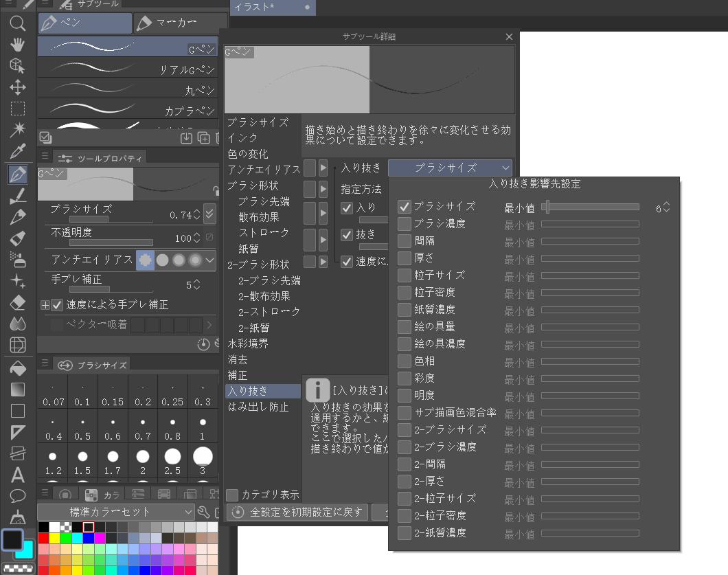The height and width of the screenshot is (575, 728).
Task: Adjust 手ブレ補正 value stepper
Action: tap(197, 284)
